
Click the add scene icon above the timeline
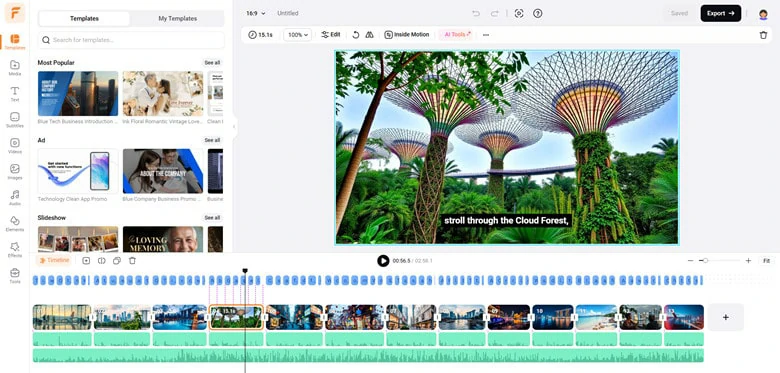coord(86,261)
